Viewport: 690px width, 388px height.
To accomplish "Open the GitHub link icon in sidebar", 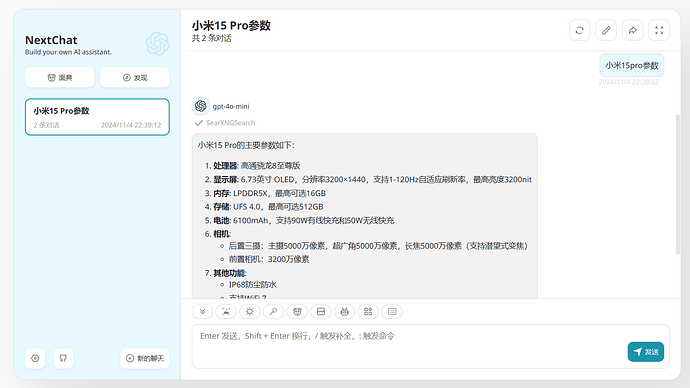I will [63, 358].
